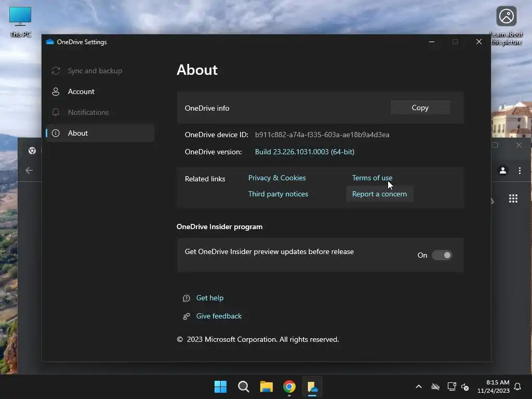Click the Chrome logo in background window
Screen dimensions: 532x399
point(32,151)
